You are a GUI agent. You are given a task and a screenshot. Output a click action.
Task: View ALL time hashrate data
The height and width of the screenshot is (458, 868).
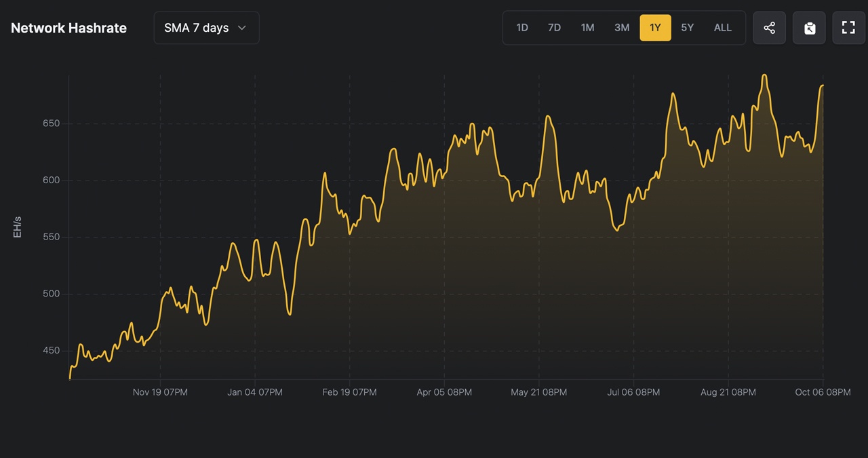pyautogui.click(x=722, y=28)
